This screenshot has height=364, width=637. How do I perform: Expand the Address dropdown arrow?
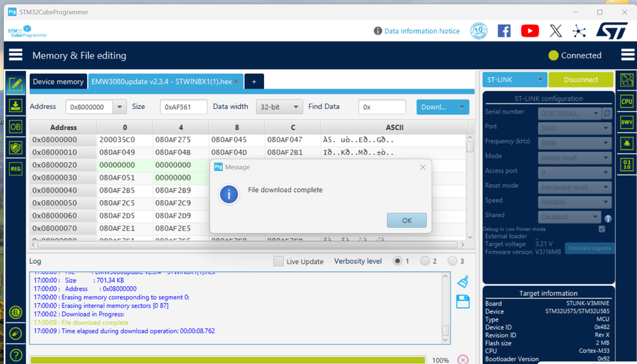(119, 107)
